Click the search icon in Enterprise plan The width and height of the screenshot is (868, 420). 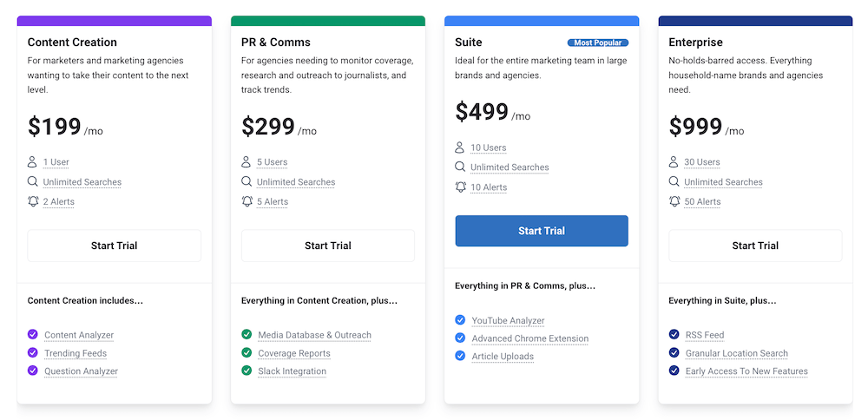click(x=674, y=182)
